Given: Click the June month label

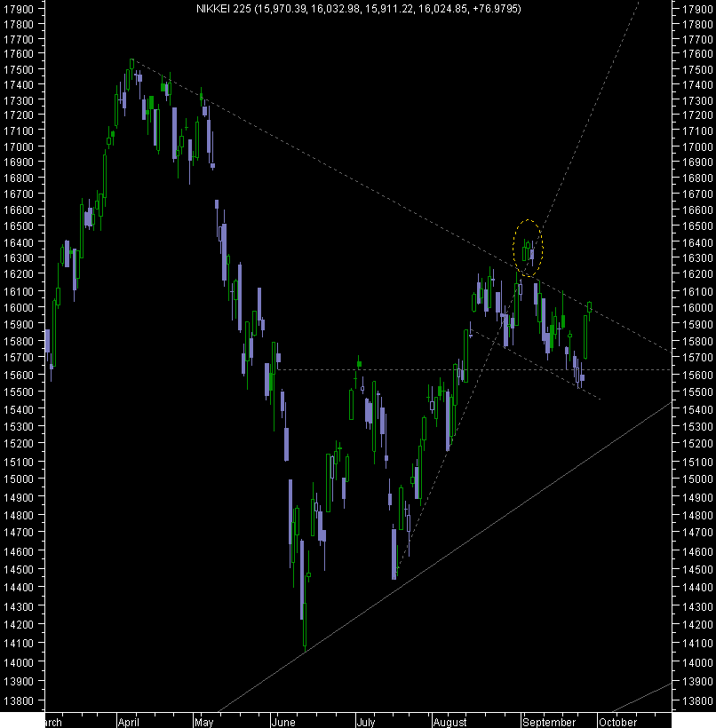Looking at the screenshot, I should (x=283, y=722).
